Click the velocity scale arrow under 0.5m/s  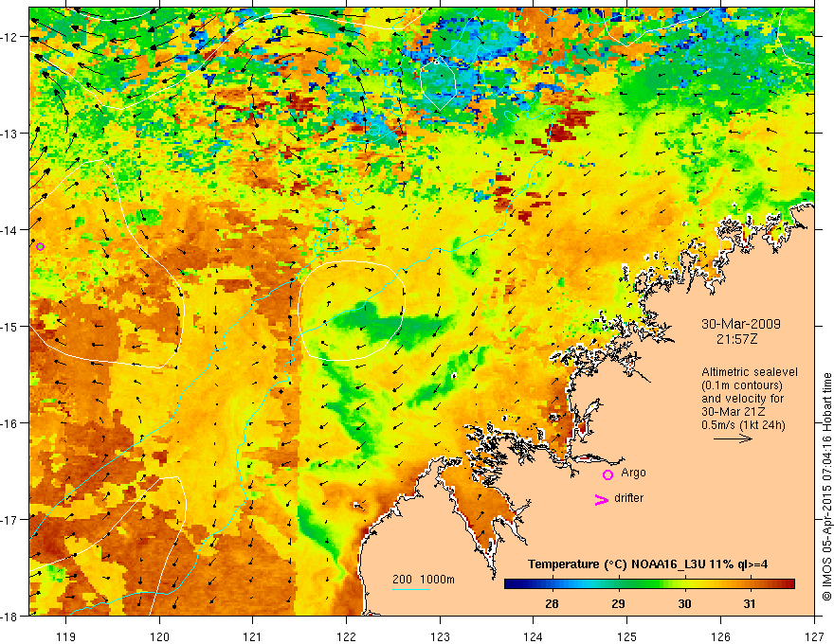coord(733,438)
